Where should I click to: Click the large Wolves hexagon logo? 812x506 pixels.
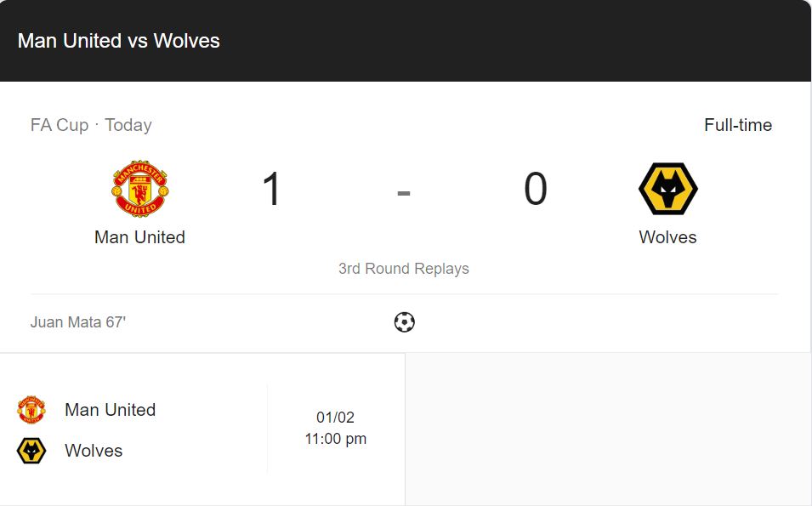[668, 189]
